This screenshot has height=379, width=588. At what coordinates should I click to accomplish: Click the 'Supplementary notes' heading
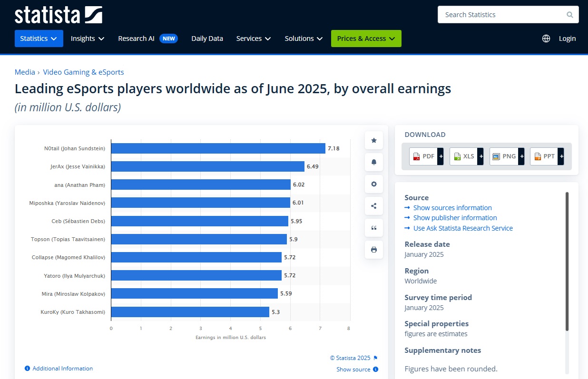click(x=443, y=350)
